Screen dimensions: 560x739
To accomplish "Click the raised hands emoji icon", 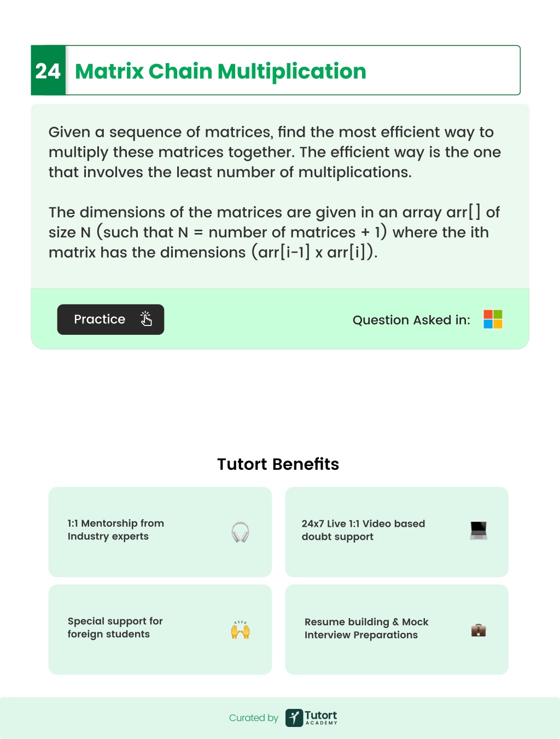I will tap(240, 630).
